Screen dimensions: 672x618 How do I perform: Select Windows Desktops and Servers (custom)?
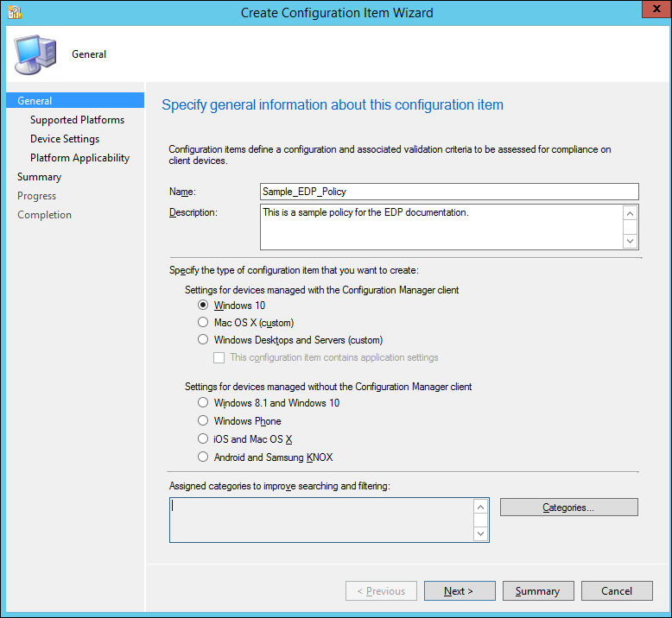click(203, 340)
